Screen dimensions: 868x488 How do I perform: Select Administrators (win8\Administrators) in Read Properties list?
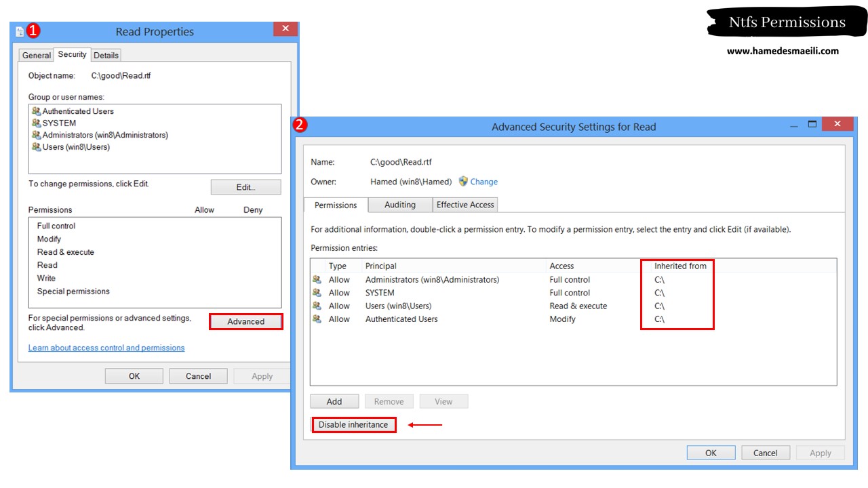tap(105, 135)
